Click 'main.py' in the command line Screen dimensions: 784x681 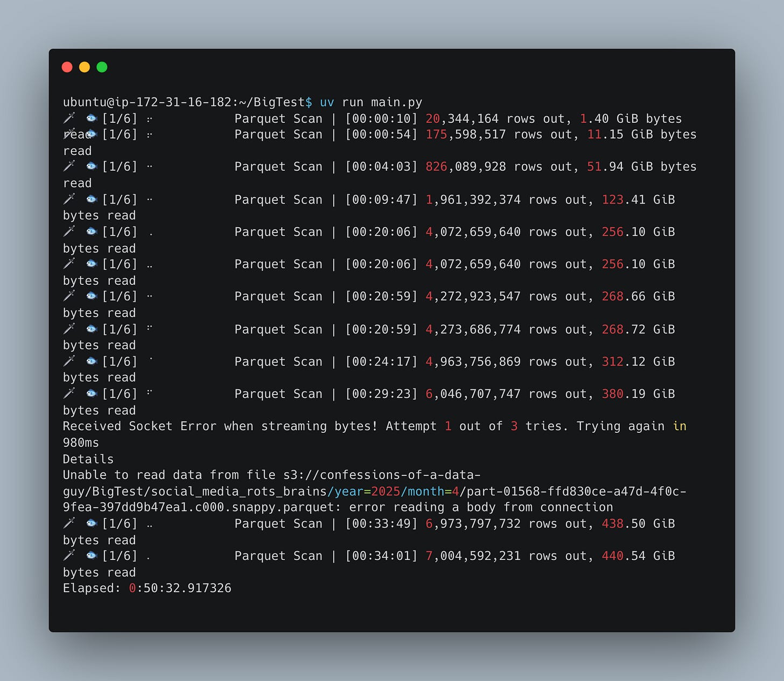[x=396, y=102]
